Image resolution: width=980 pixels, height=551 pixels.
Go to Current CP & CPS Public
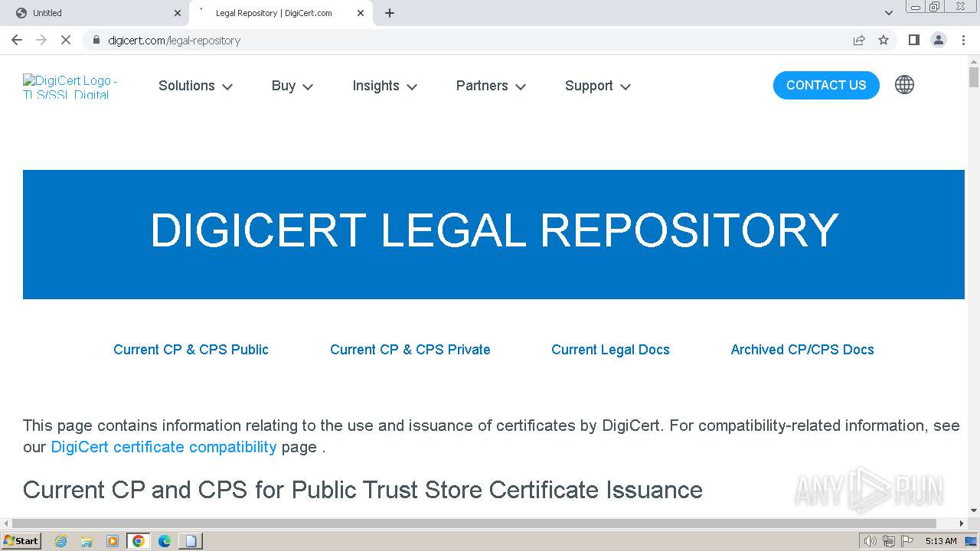[x=191, y=350]
